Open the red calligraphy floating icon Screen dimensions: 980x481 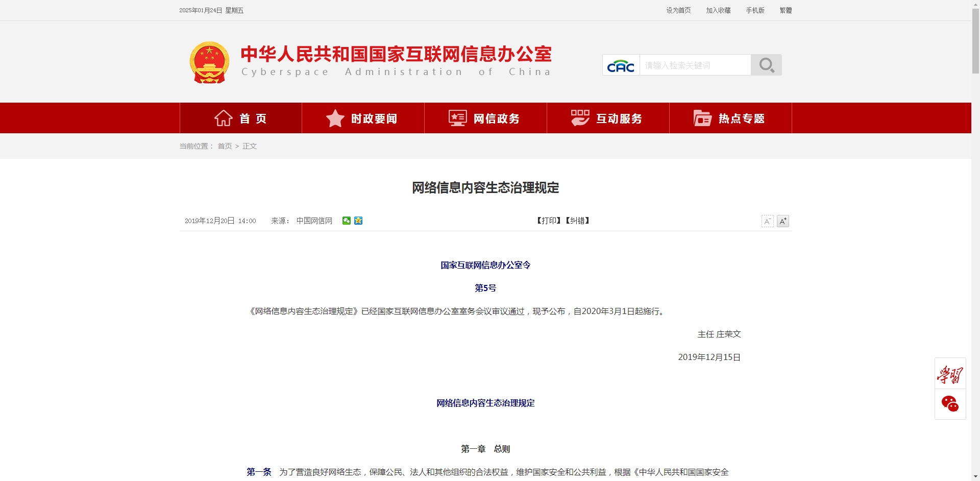[x=950, y=374]
